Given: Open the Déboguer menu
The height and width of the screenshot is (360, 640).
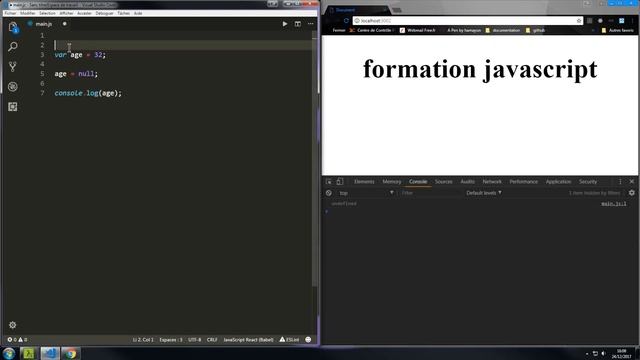Looking at the screenshot, I should 104,13.
